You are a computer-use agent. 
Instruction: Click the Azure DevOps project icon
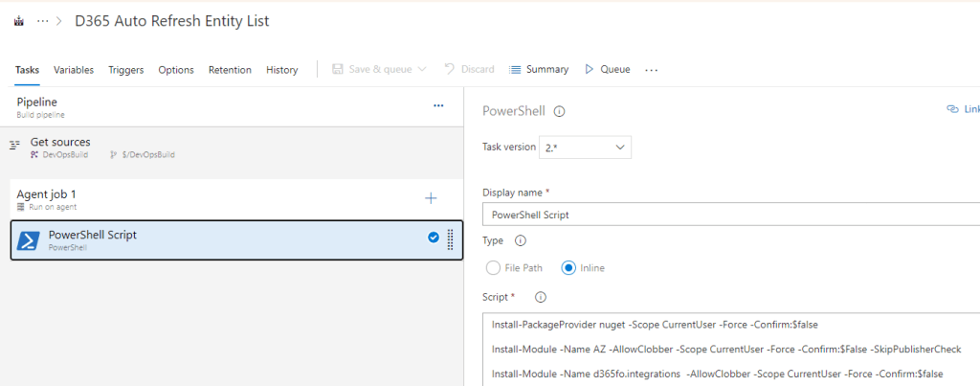19,21
